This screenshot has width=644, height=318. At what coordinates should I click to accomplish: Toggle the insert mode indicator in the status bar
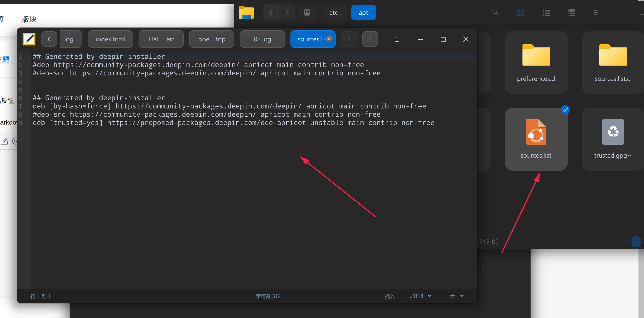(389, 296)
